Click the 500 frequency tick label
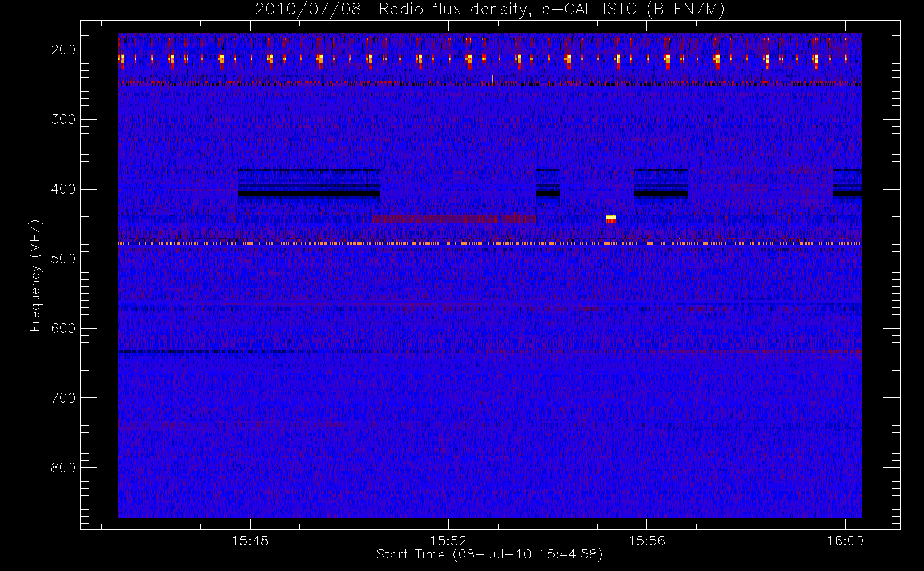The width and height of the screenshot is (924, 571). point(63,259)
